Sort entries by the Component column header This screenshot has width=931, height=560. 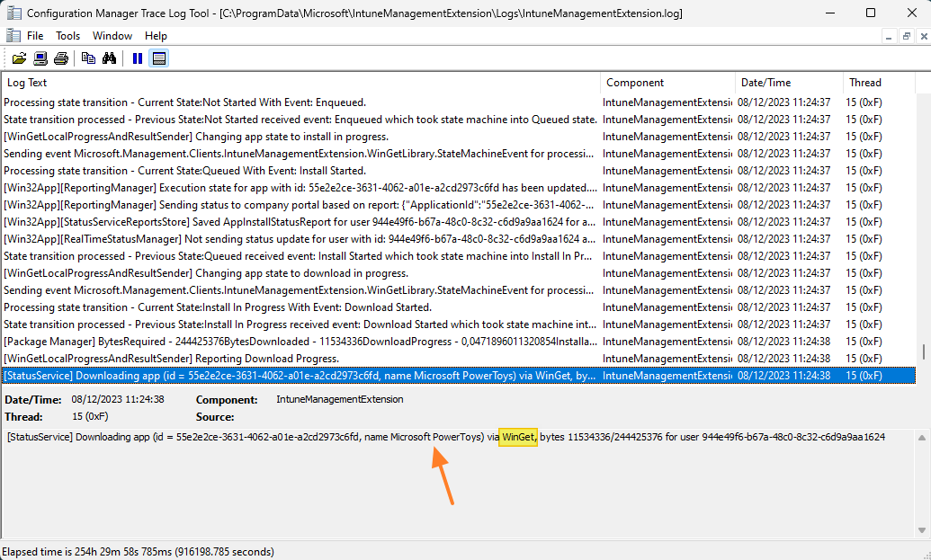click(x=667, y=82)
